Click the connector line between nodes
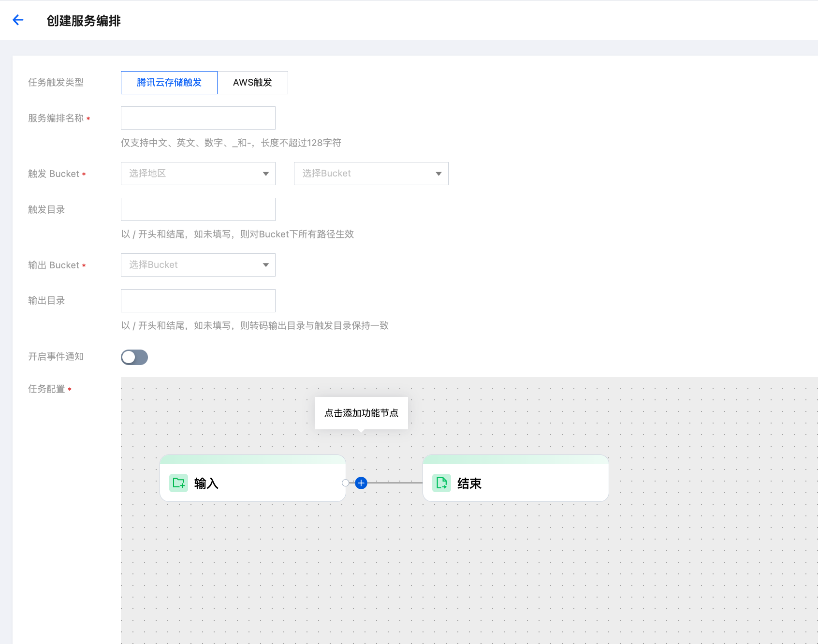The image size is (818, 644). [x=394, y=483]
